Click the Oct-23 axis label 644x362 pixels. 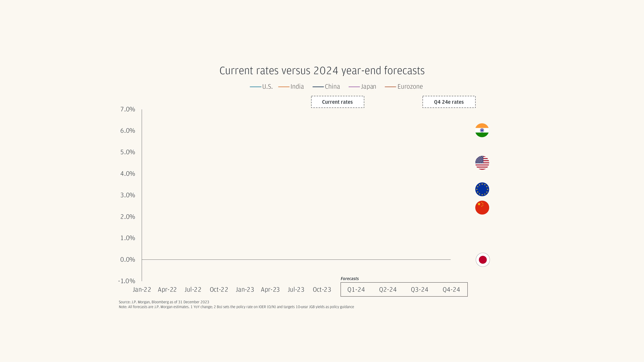tap(322, 290)
